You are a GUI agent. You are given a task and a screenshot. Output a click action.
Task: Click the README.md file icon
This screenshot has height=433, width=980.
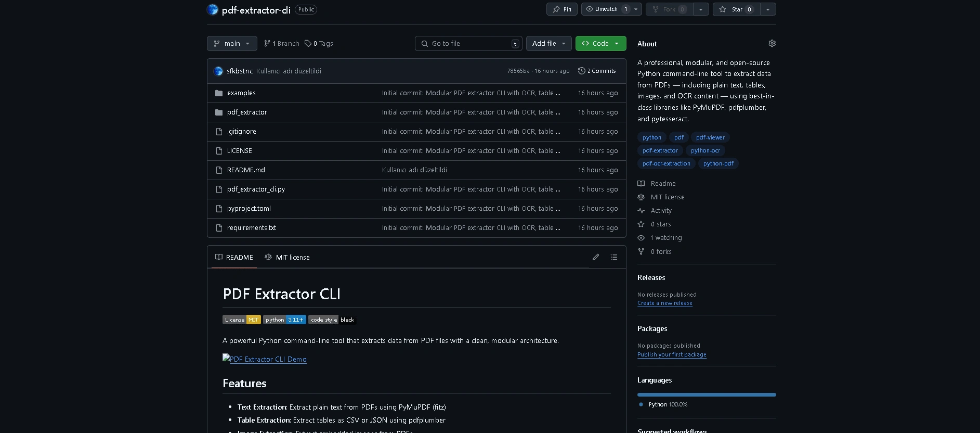point(219,170)
